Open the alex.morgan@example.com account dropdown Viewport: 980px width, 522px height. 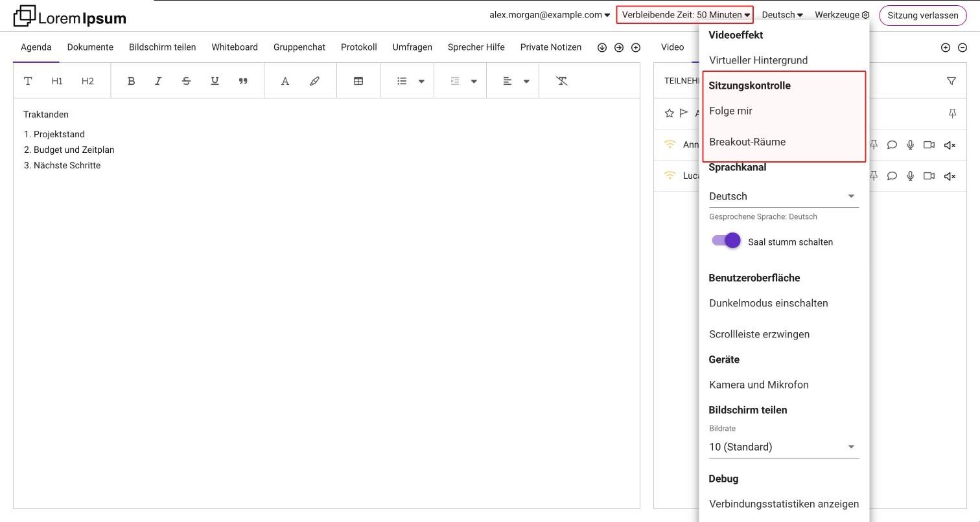(x=550, y=15)
